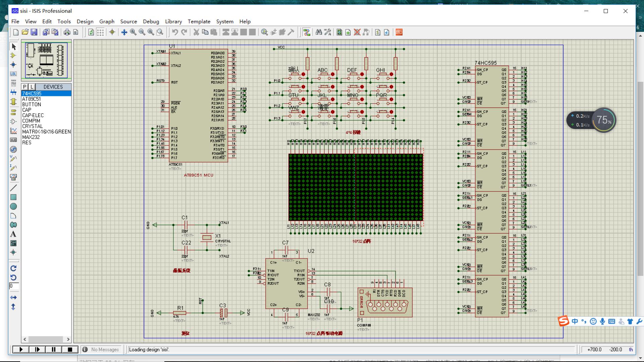Select the Tape Recorder Mode tool
The image size is (644, 362).
[13, 140]
